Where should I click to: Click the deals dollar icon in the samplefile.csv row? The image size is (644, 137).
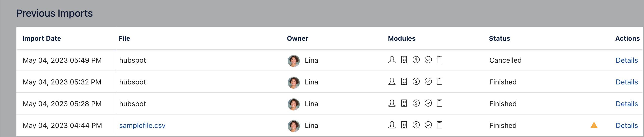point(416,125)
